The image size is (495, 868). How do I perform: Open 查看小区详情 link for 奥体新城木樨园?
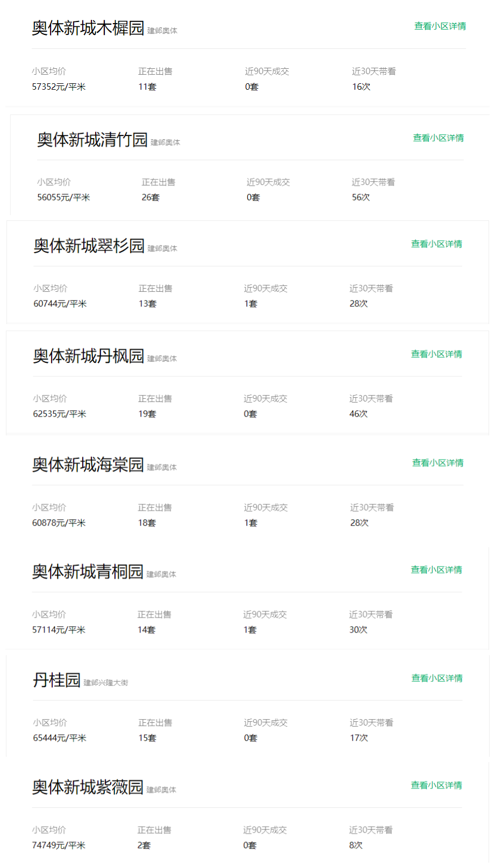click(x=440, y=26)
